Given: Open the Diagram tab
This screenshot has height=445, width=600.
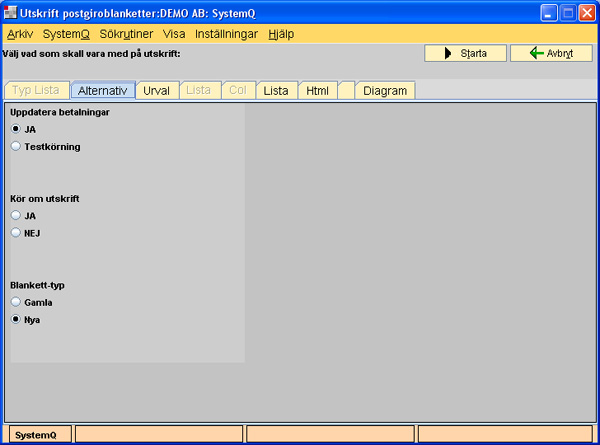Looking at the screenshot, I should tap(385, 91).
